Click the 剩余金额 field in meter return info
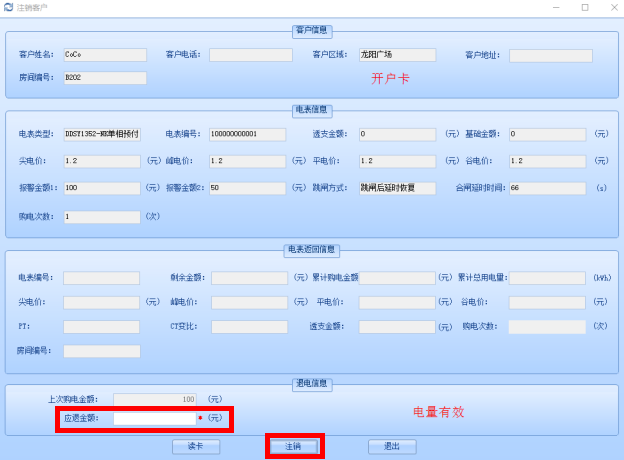Image resolution: width=624 pixels, height=460 pixels. [249, 278]
